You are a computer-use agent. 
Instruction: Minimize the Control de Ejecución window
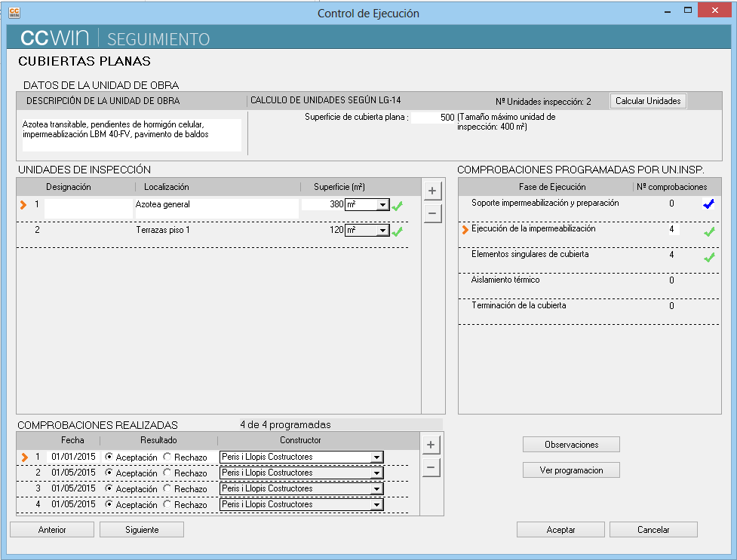click(668, 11)
